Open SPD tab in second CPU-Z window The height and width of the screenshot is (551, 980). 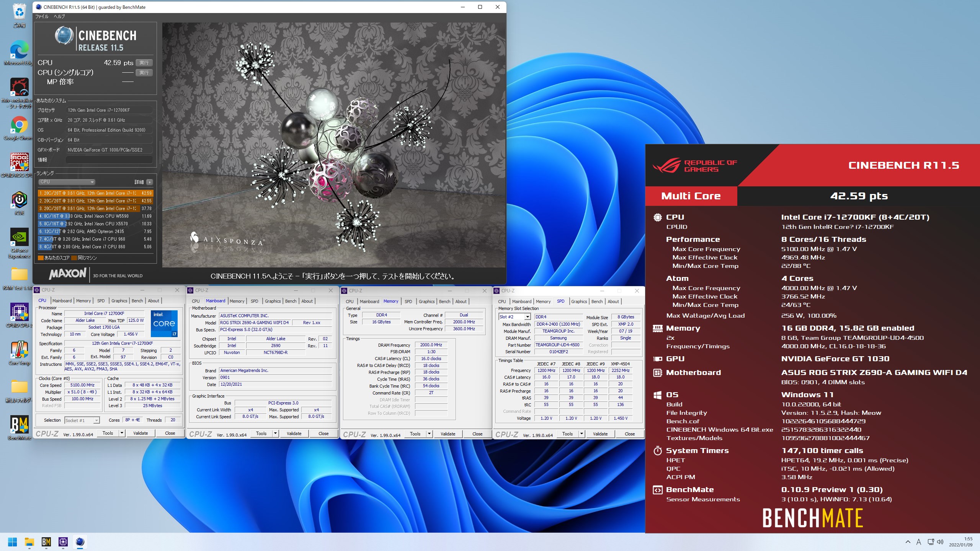pyautogui.click(x=254, y=301)
